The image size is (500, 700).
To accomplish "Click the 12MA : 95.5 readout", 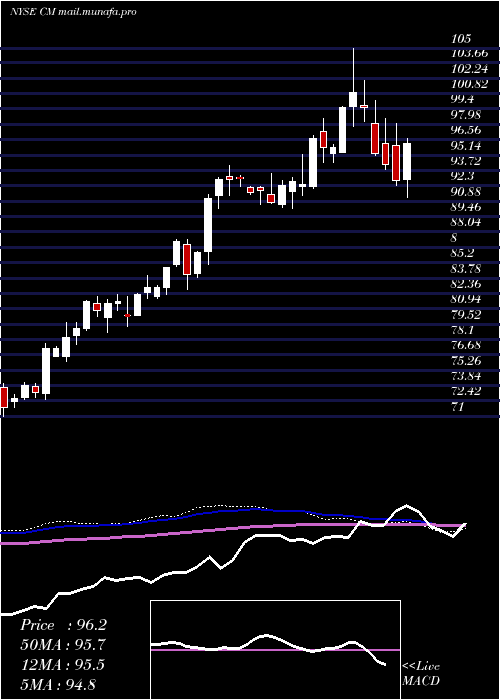I will pos(63,665).
